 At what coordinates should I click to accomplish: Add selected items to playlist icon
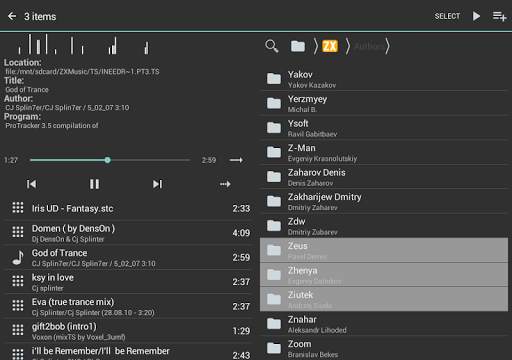[499, 16]
